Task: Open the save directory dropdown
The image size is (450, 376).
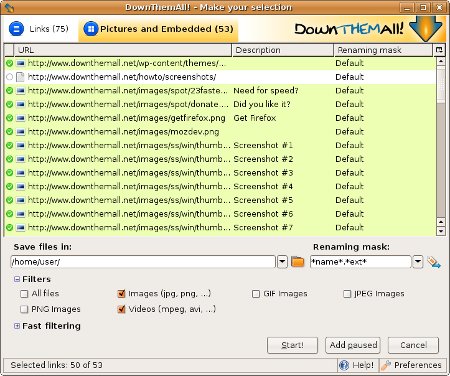Action: pyautogui.click(x=282, y=262)
